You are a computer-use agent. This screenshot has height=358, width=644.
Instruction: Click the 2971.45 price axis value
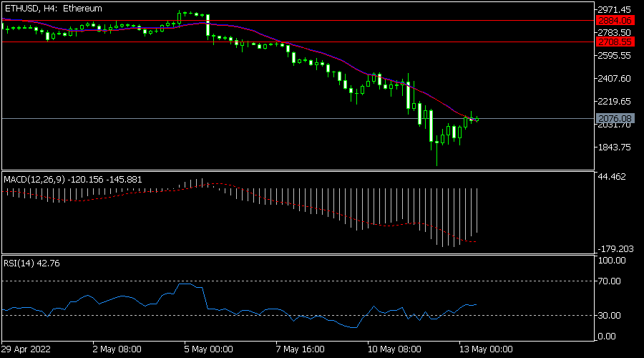[614, 9]
